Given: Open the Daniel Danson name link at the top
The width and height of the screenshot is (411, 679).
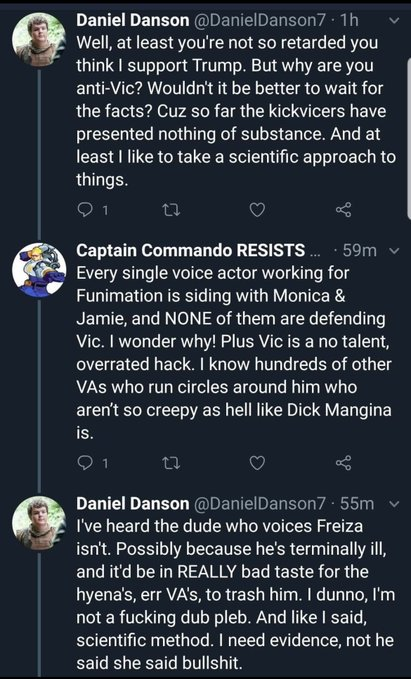Looking at the screenshot, I should point(133,20).
